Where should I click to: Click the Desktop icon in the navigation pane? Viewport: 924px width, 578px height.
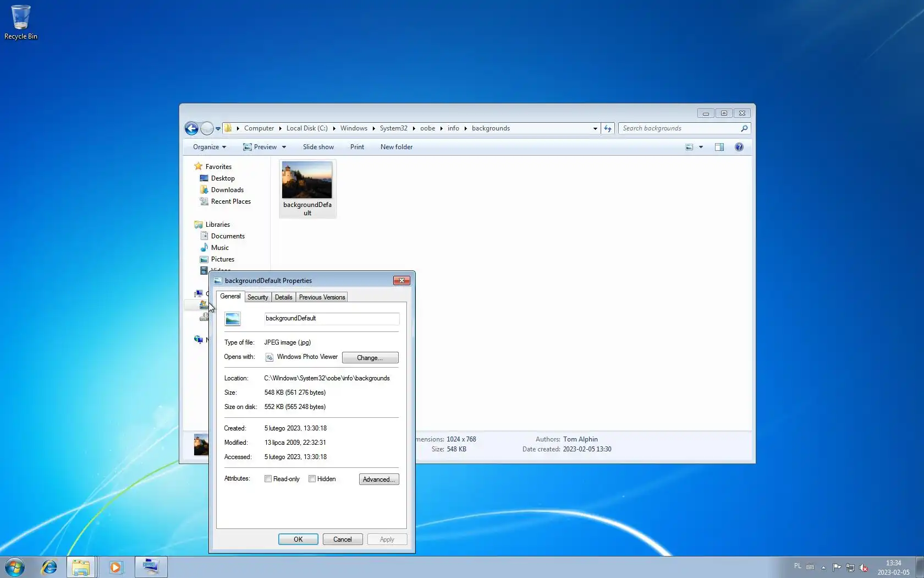click(x=204, y=178)
